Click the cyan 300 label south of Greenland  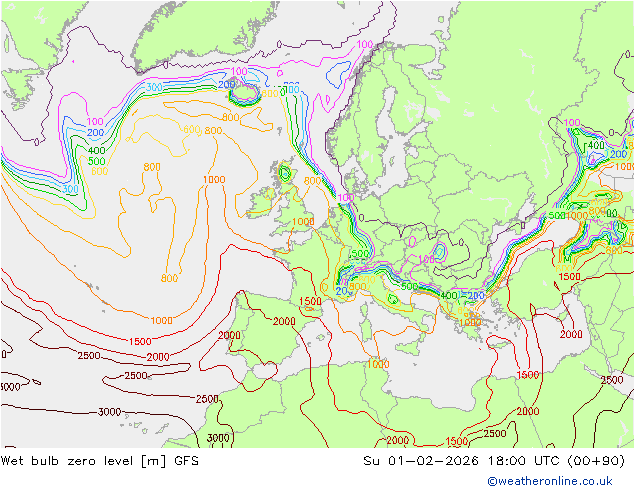[x=154, y=87]
